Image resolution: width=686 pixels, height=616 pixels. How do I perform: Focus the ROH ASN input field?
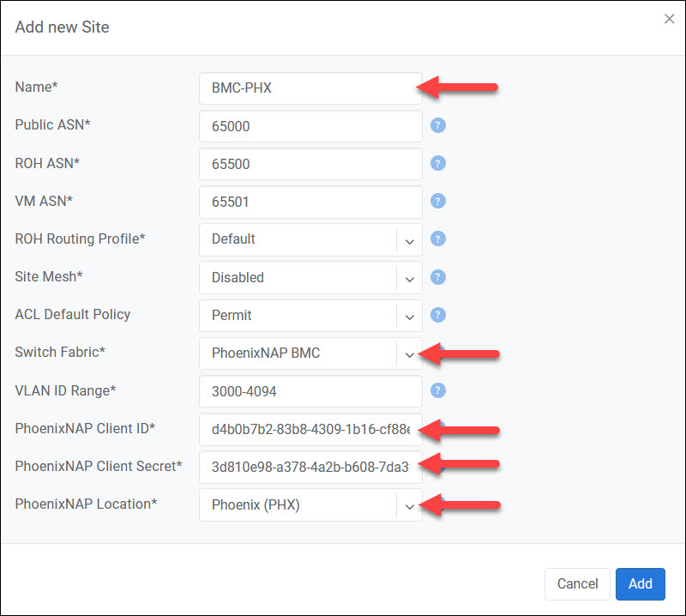(x=310, y=164)
